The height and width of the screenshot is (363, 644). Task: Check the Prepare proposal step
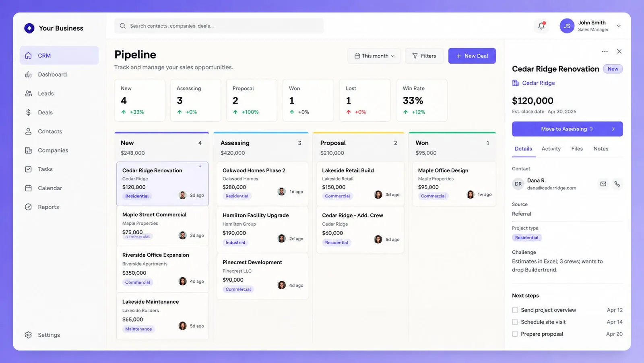click(x=515, y=334)
